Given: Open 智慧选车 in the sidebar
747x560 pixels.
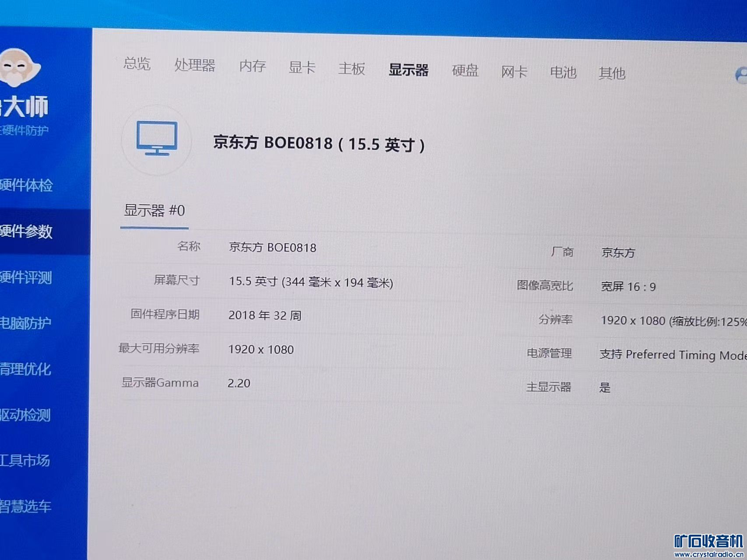Looking at the screenshot, I should 25,507.
